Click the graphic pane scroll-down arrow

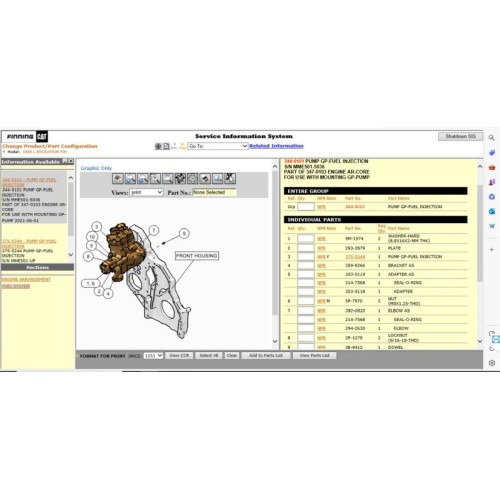click(275, 341)
